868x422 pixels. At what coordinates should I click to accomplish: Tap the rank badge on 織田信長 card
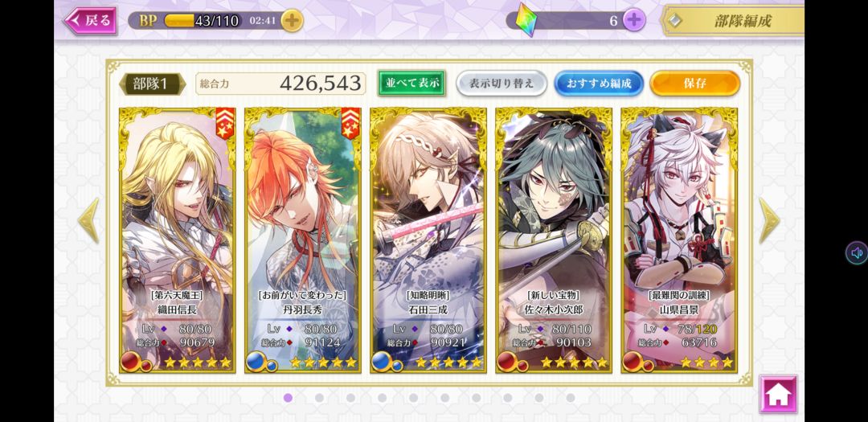pyautogui.click(x=225, y=124)
